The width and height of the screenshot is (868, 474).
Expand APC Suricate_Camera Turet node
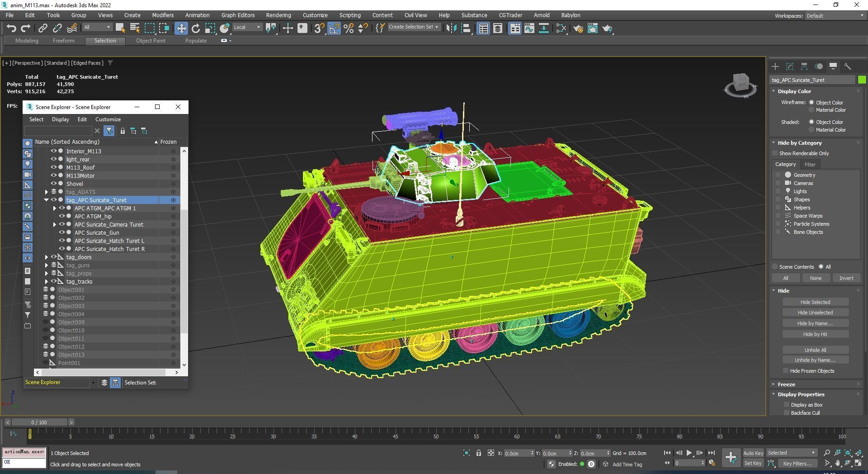[x=55, y=224]
